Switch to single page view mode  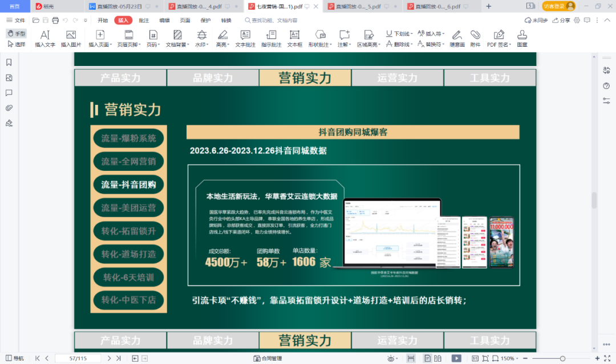point(427,358)
